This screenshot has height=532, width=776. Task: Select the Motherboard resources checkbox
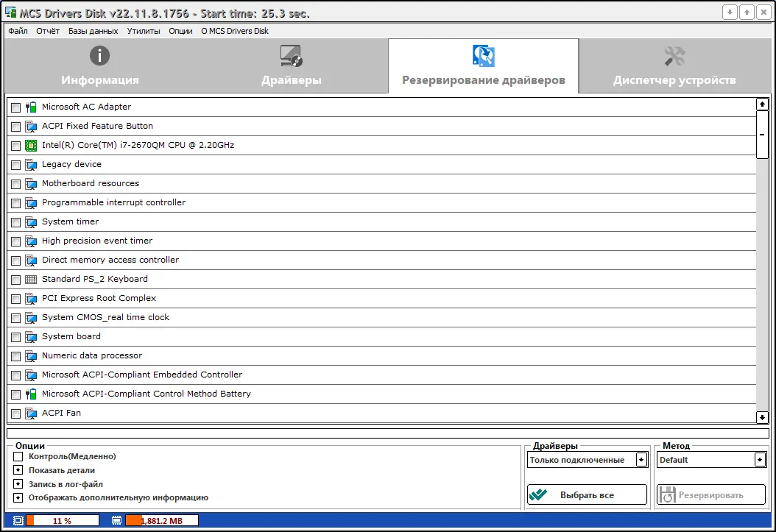pos(16,185)
